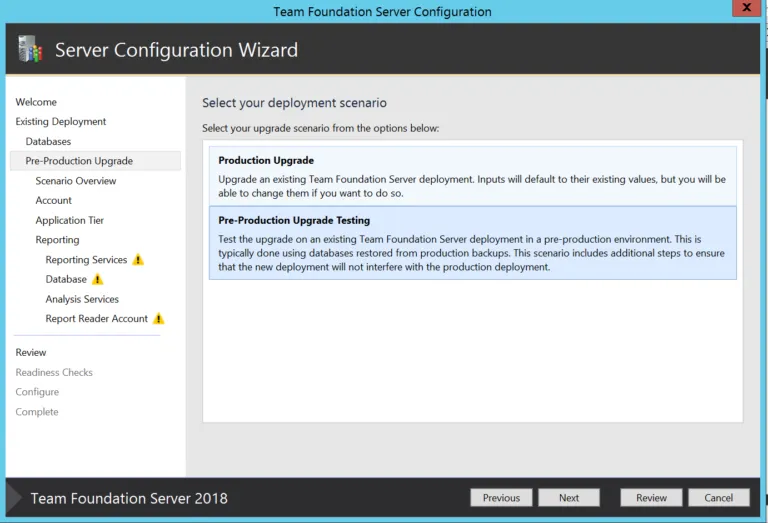Open the Database step under Reporting

click(66, 279)
